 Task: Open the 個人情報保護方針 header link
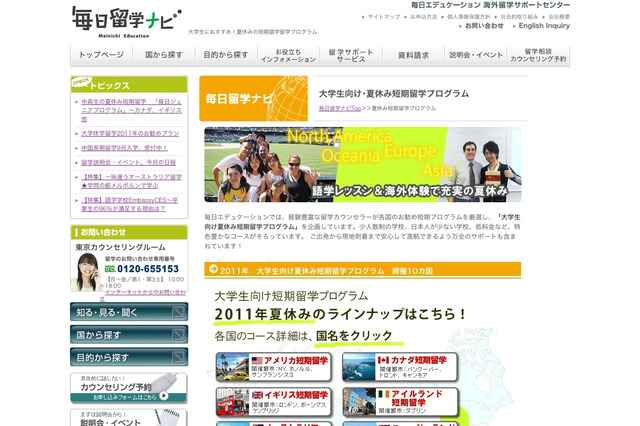[x=468, y=17]
